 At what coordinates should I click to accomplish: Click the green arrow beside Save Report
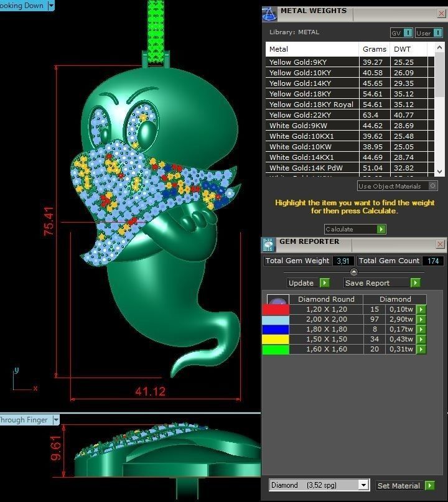click(x=416, y=283)
